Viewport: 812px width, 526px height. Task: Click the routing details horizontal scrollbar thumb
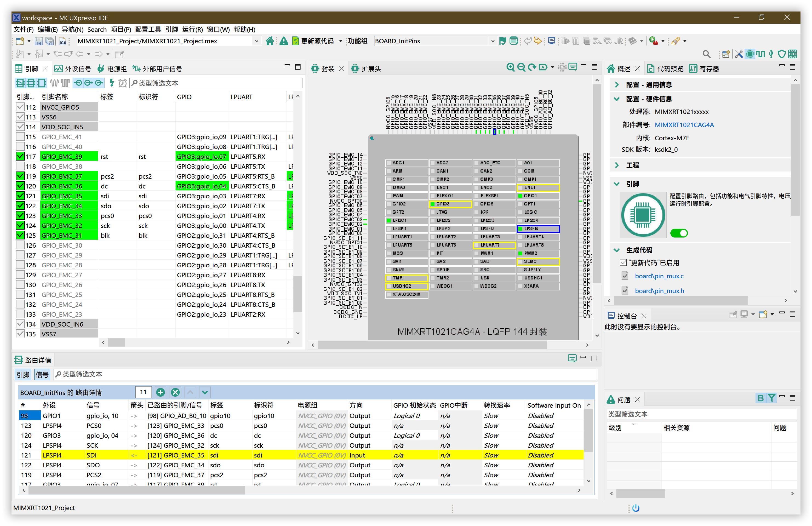136,490
